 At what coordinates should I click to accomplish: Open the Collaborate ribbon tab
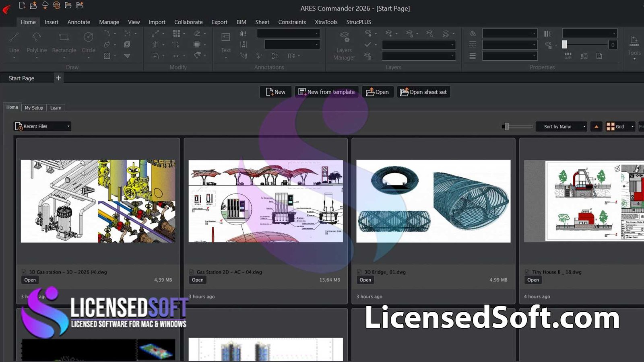point(188,22)
